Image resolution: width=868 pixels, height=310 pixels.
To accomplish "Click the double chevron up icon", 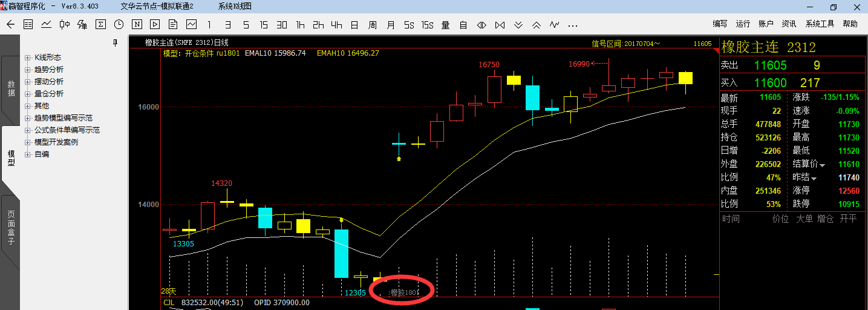I will pos(536,25).
